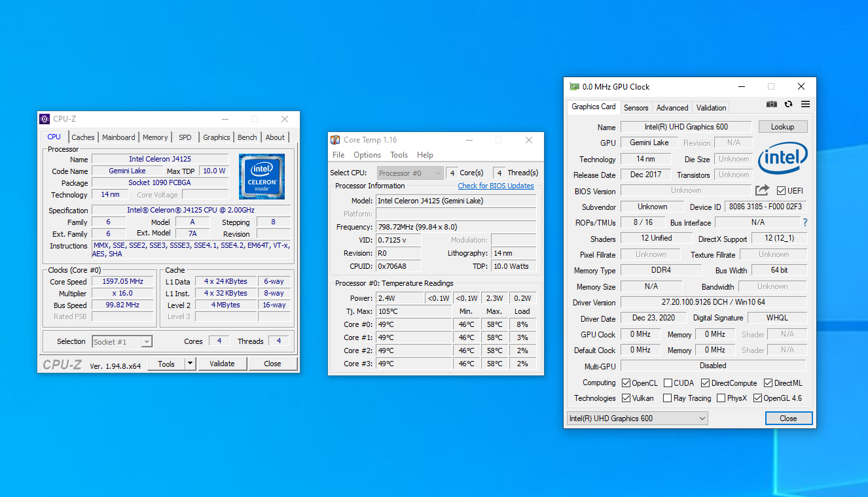Open the Tools menu in Core Temp
This screenshot has height=497, width=868.
(399, 155)
